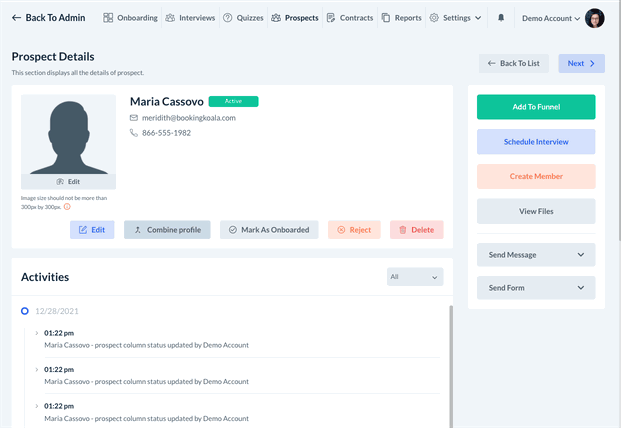
Task: Select the Prospects menu item
Action: click(x=295, y=18)
